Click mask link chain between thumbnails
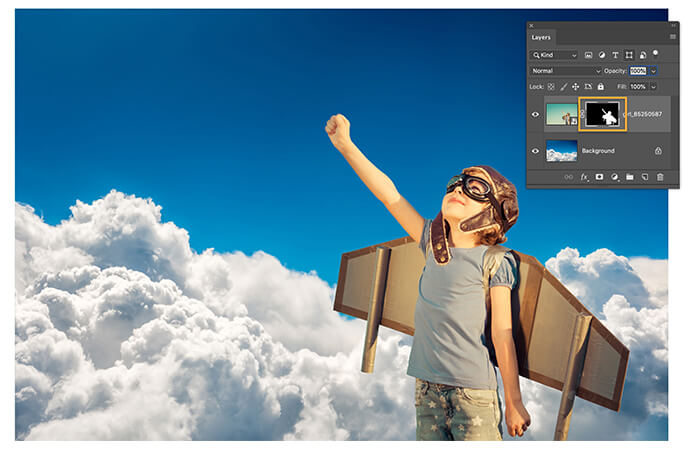 pos(582,113)
